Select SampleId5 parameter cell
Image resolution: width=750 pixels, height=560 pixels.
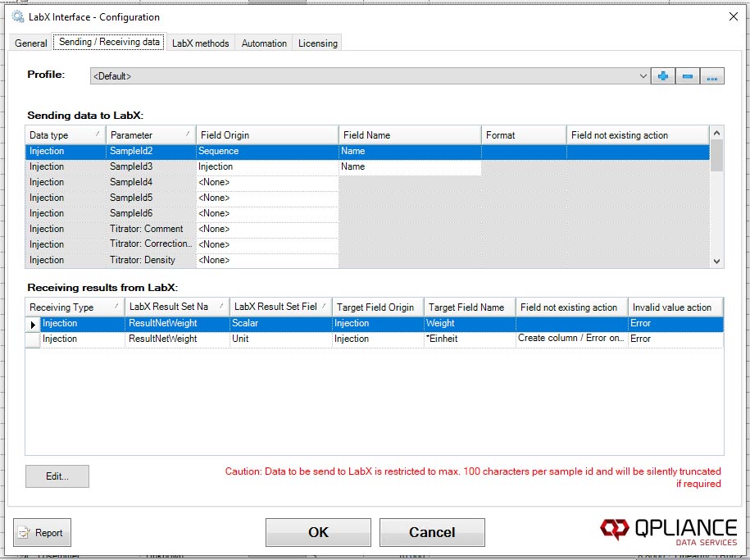(151, 198)
